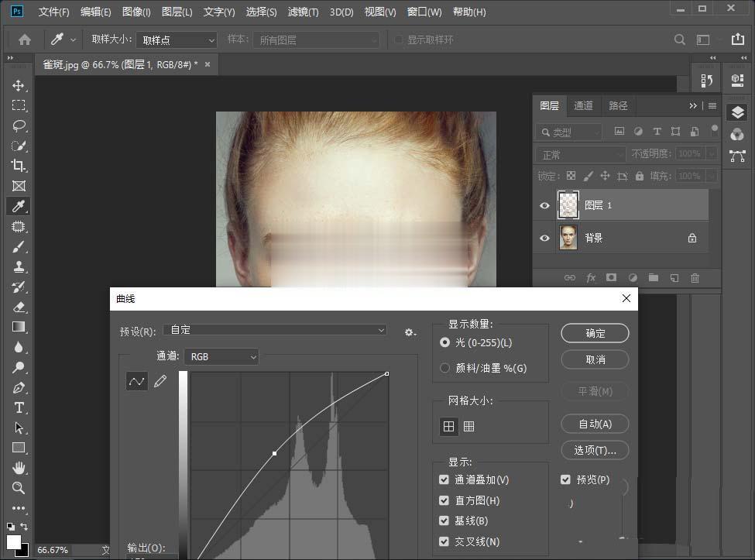
Task: Open 文件(F) menu
Action: pos(54,12)
